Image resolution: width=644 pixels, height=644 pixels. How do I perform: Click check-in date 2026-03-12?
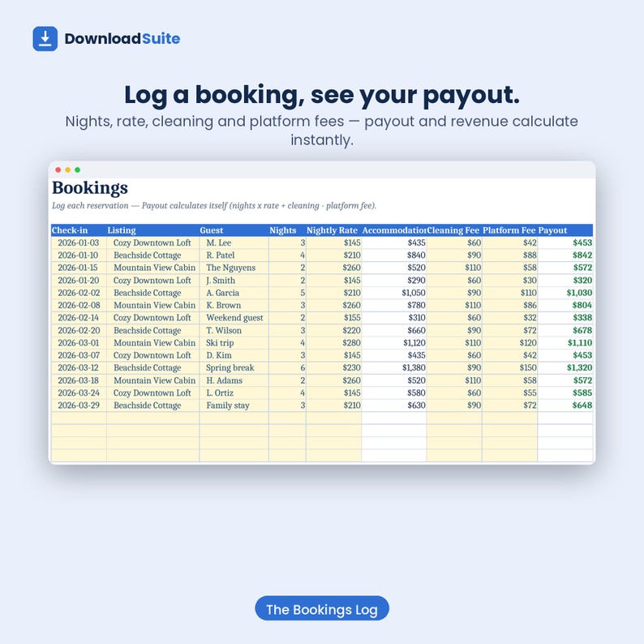click(79, 367)
